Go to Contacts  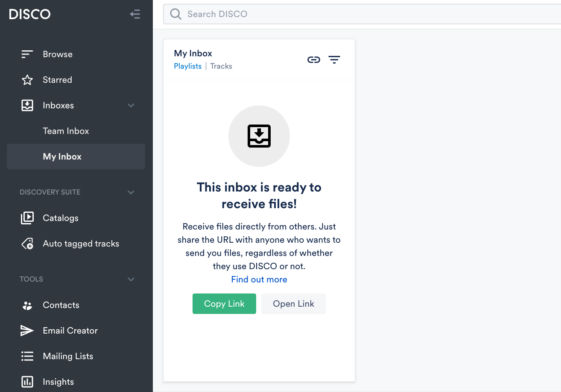click(x=61, y=305)
